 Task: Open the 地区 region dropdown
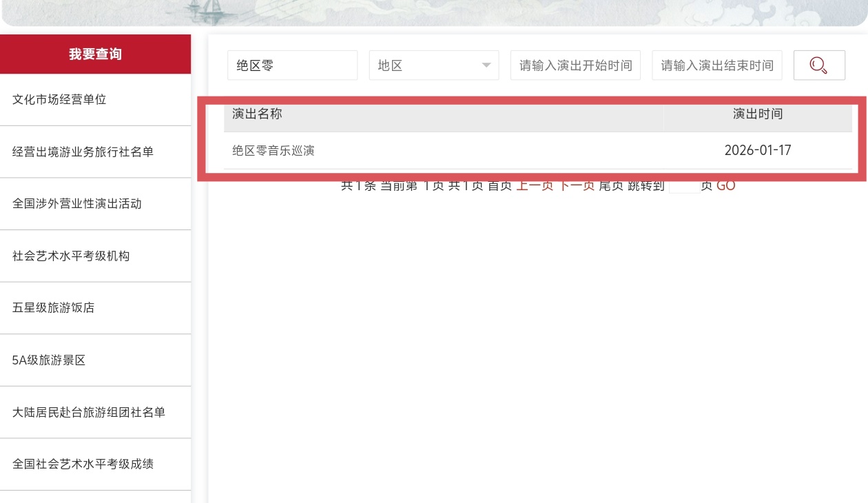point(434,65)
